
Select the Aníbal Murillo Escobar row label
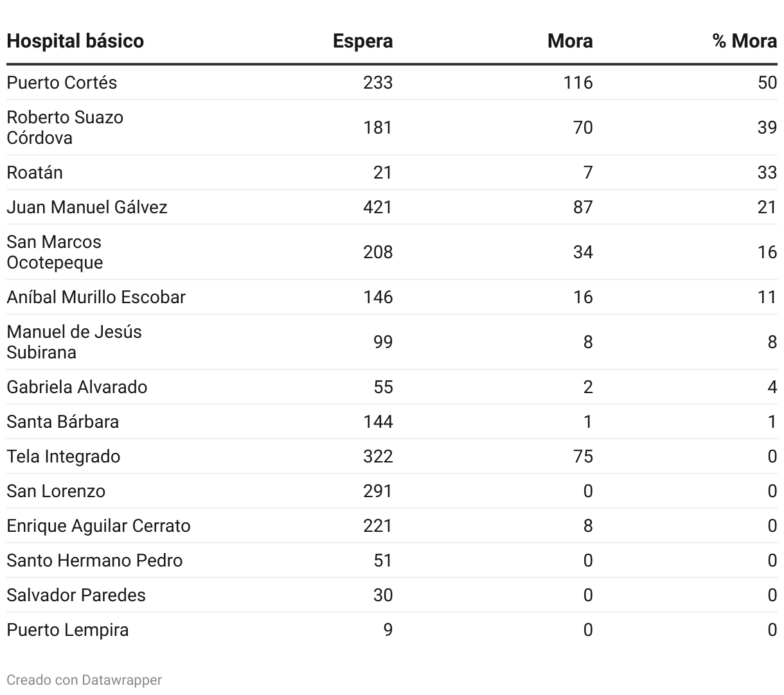[96, 297]
